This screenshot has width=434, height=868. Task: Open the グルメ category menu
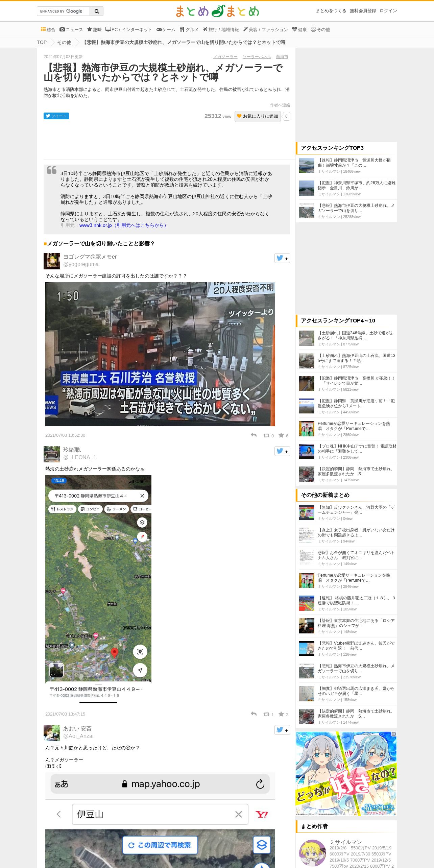pos(189,30)
